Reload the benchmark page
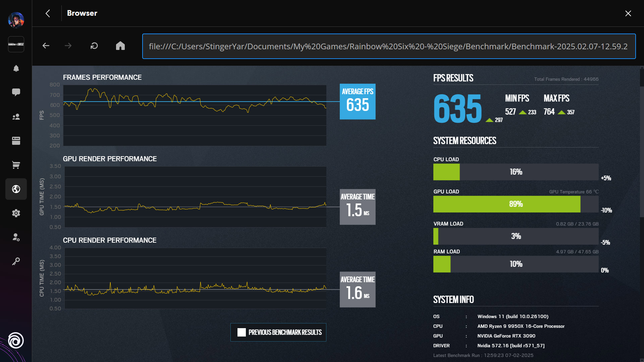 pos(94,46)
